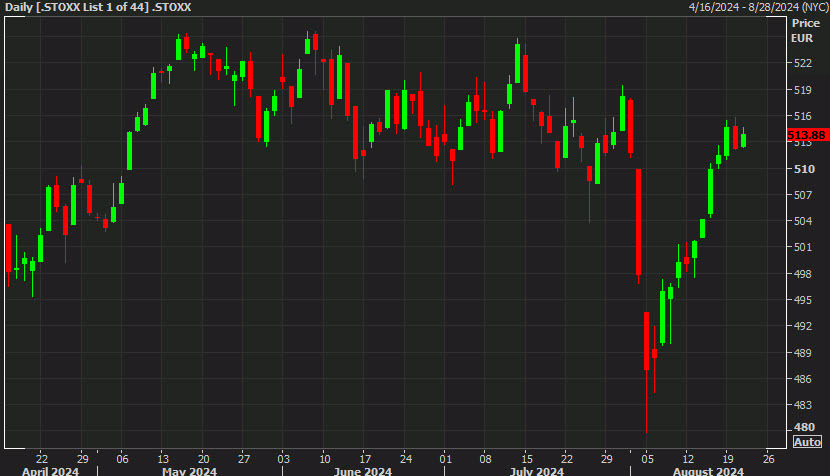Click the 489 price axis label
The height and width of the screenshot is (476, 830).
(802, 353)
